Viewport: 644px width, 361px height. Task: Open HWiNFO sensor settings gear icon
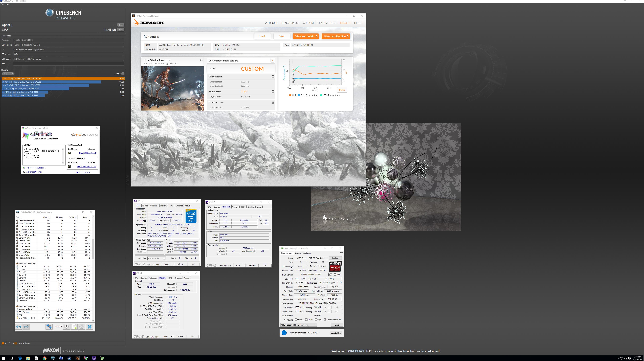[x=82, y=327]
